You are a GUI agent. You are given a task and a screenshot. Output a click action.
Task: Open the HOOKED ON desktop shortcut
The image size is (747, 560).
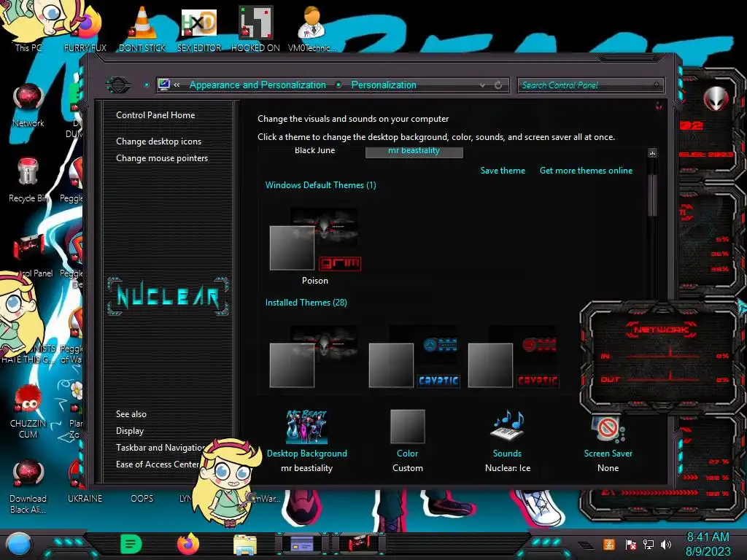point(255,23)
